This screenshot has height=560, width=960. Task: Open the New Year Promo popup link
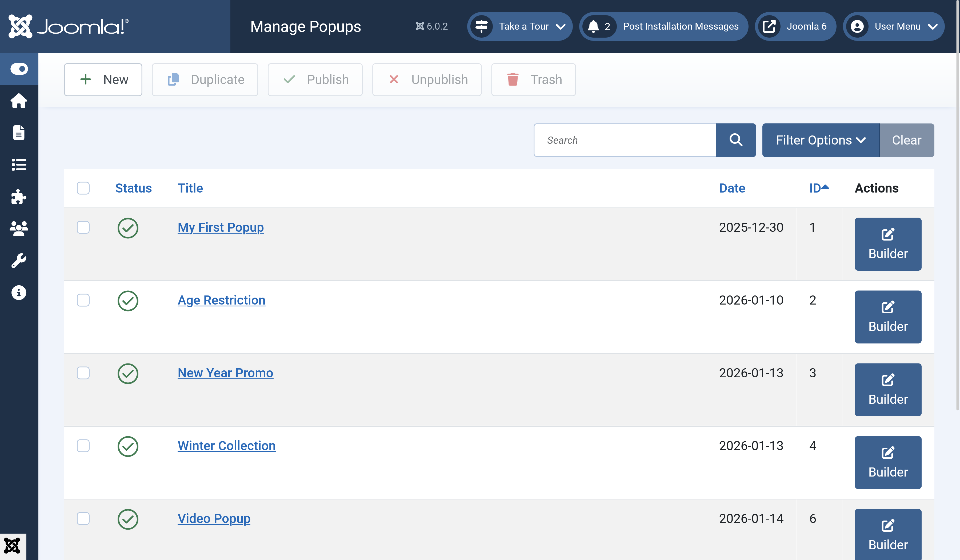point(225,373)
